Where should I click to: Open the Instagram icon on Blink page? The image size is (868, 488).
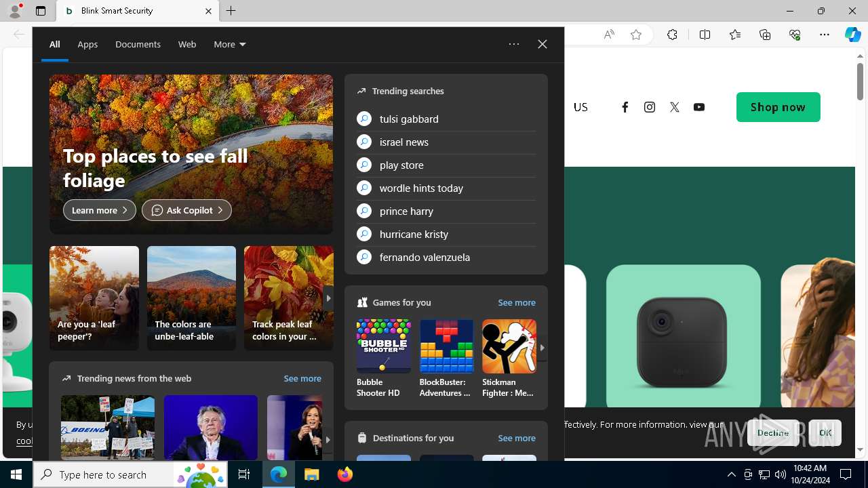click(650, 107)
